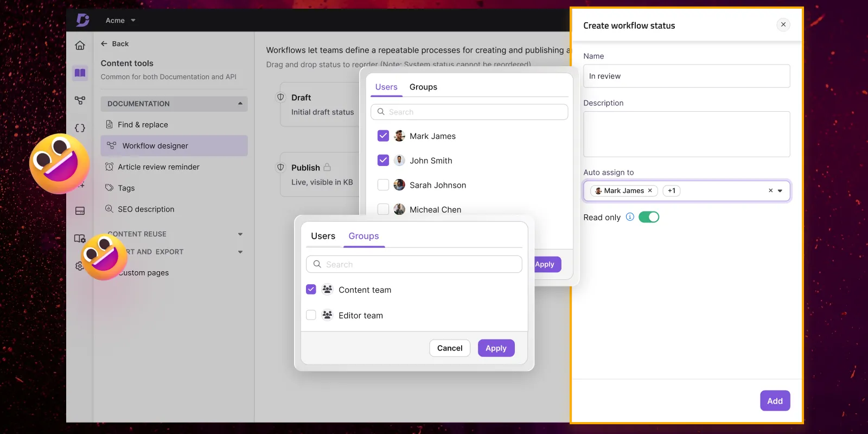Image resolution: width=868 pixels, height=434 pixels.
Task: Open the Auto assign to dropdown arrow
Action: [x=780, y=190]
